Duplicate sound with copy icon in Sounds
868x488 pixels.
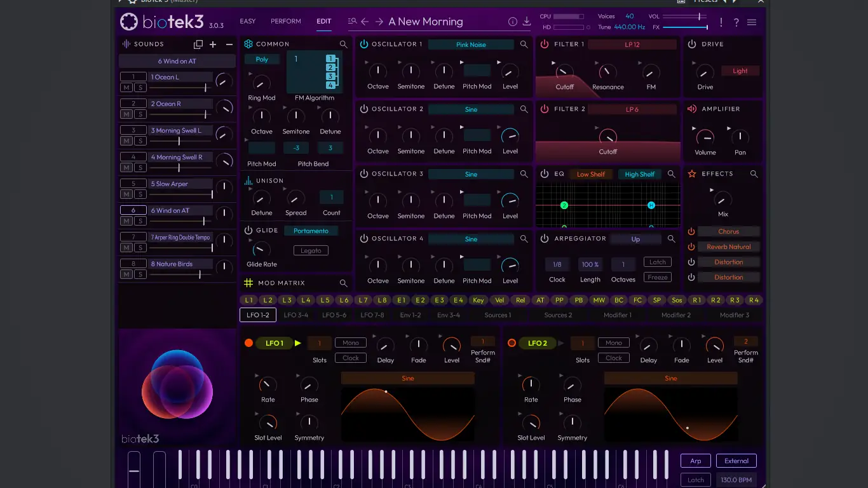coord(198,44)
